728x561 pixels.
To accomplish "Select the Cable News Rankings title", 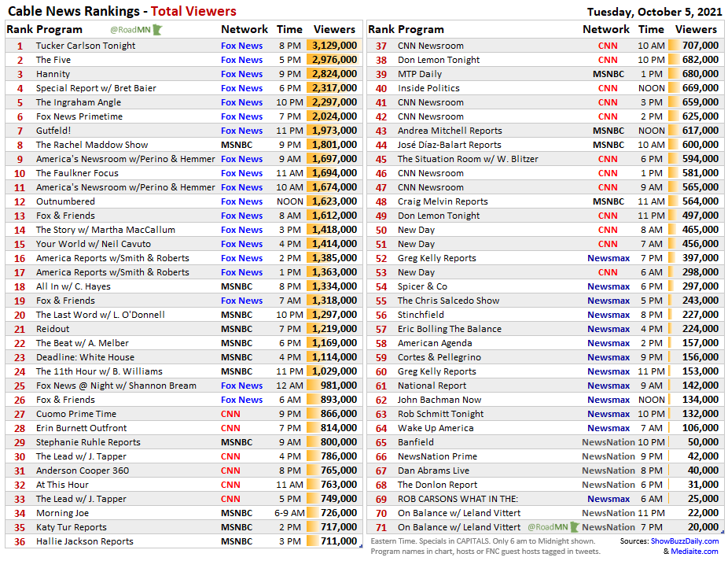I will pos(122,11).
